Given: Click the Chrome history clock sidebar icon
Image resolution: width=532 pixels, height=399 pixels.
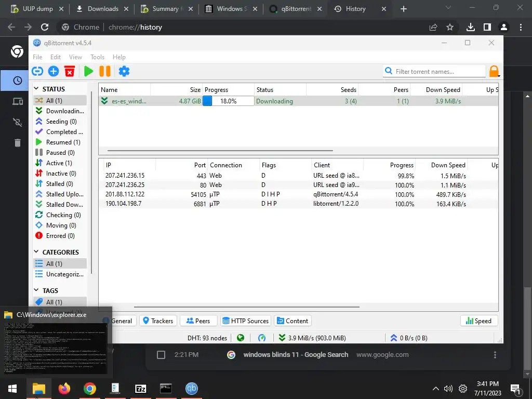Looking at the screenshot, I should 17,81.
